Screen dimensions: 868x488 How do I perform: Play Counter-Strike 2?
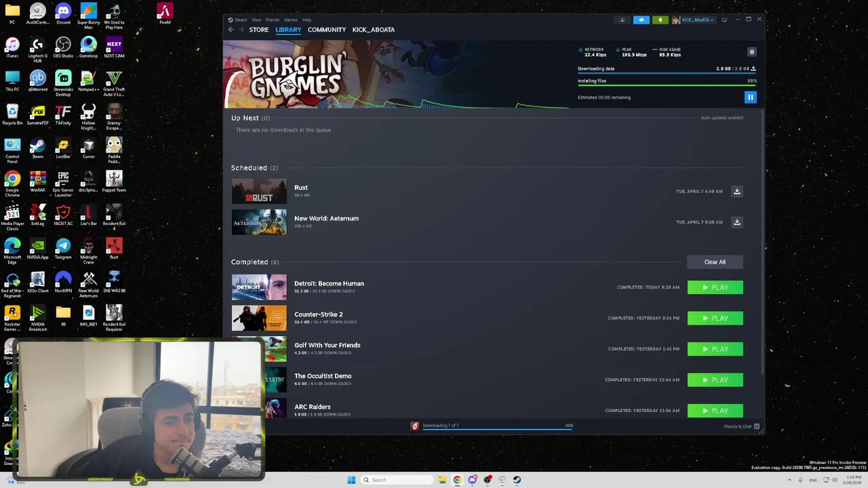(x=715, y=319)
